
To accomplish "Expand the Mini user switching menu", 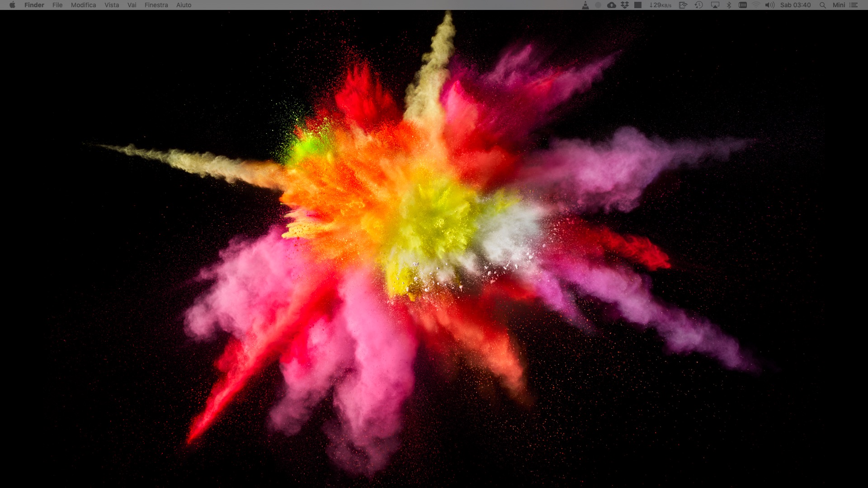I will tap(839, 5).
